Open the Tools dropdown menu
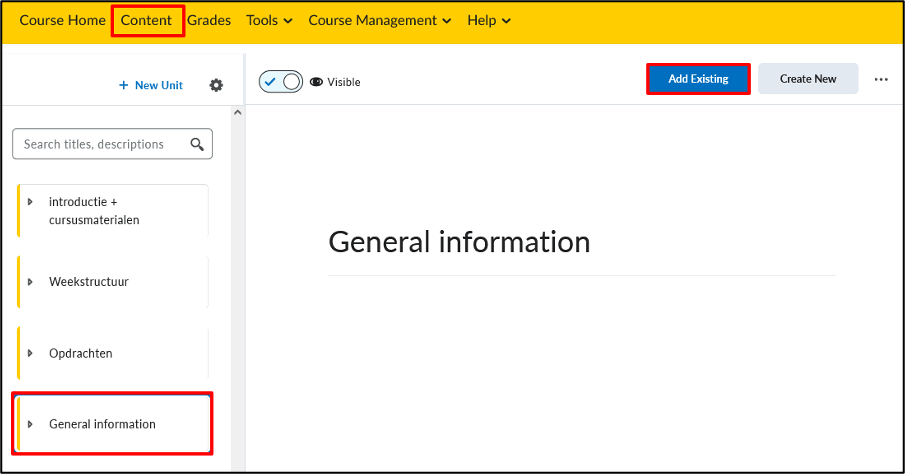906x474 pixels. (269, 20)
